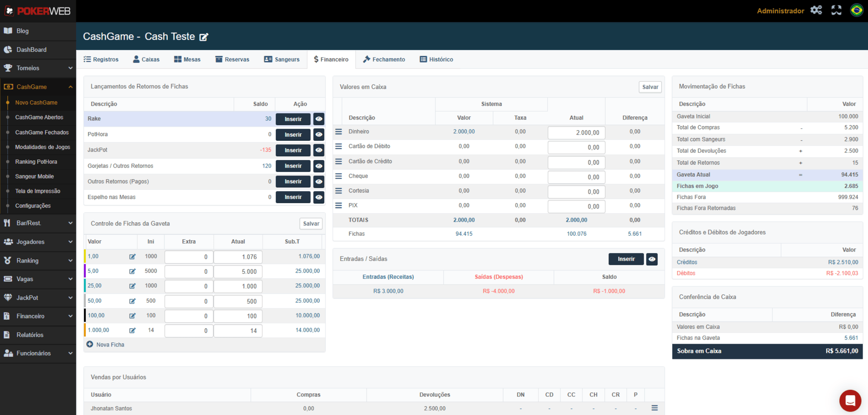Click the drag handle icon beside Dinheiro
Screen dimensions: 868x415
click(x=339, y=132)
